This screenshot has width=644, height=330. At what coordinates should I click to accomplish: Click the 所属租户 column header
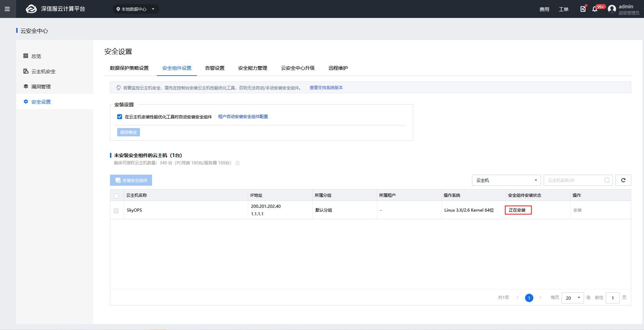[388, 195]
